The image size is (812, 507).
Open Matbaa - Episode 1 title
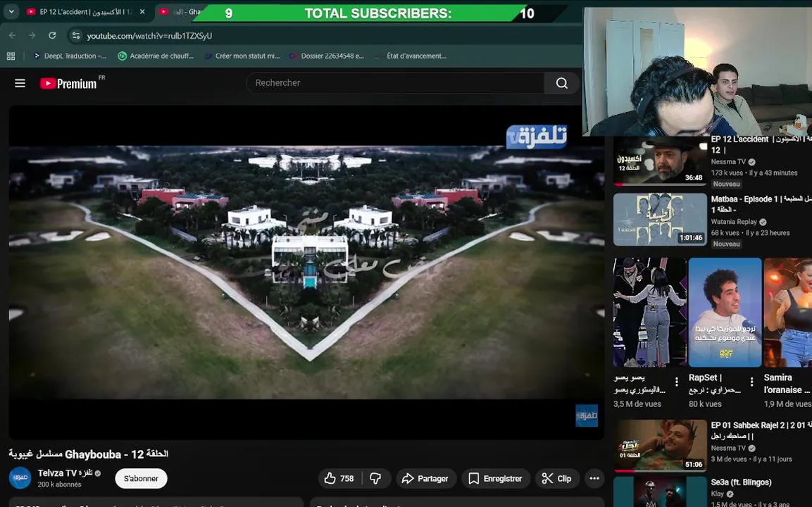click(x=761, y=204)
